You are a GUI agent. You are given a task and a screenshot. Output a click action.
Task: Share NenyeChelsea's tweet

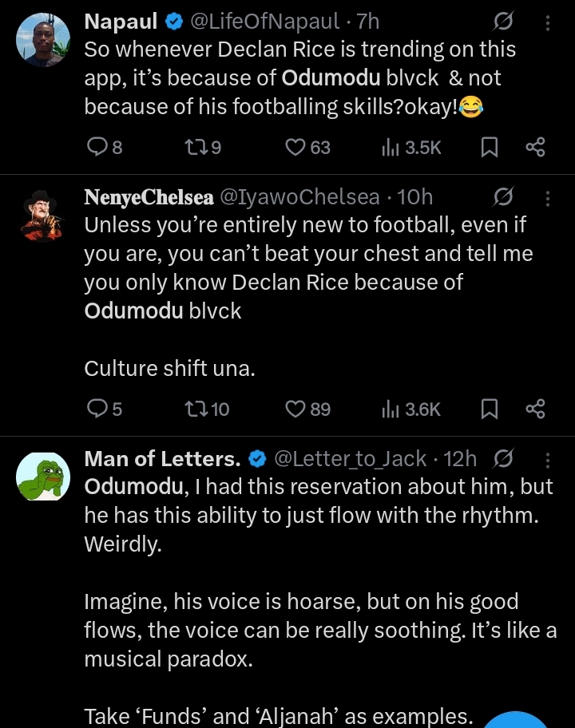coord(535,409)
